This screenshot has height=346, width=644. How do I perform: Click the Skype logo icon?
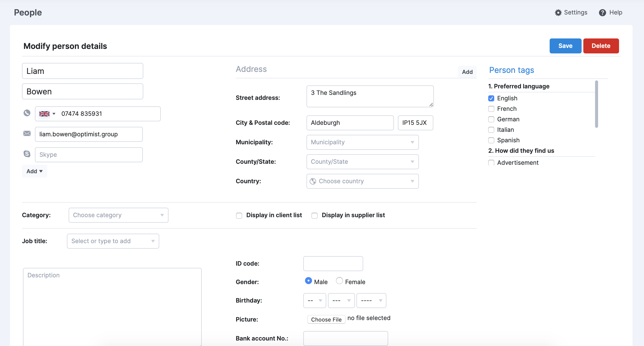pos(27,154)
